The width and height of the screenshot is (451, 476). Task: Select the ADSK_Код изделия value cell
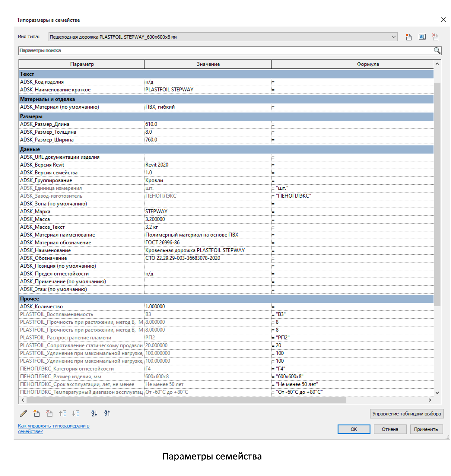[208, 82]
